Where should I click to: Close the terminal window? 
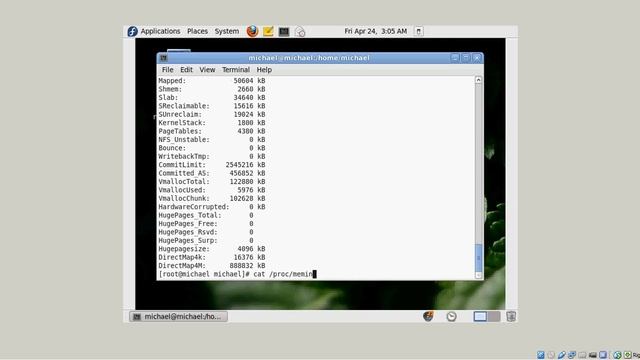click(477, 58)
